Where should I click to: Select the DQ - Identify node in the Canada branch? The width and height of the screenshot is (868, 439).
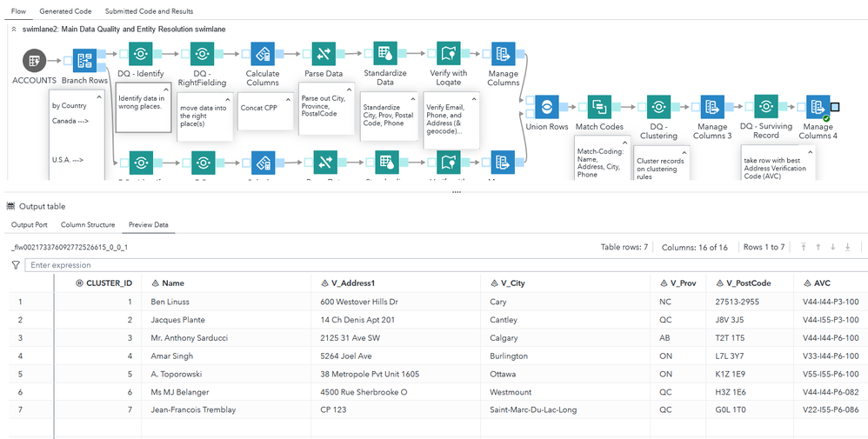point(141,54)
